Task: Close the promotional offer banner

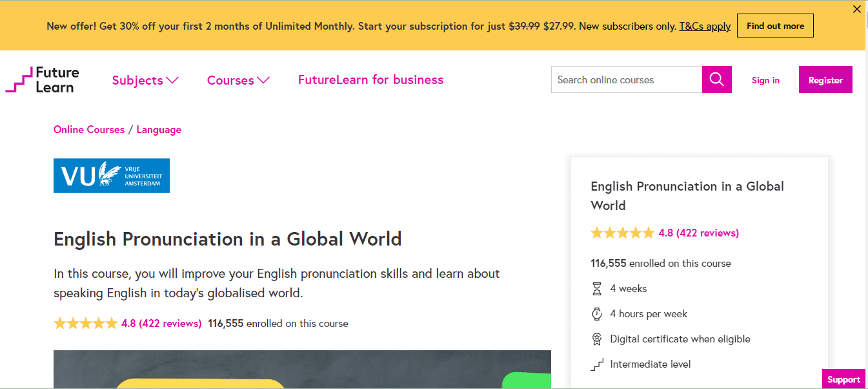Action: click(x=856, y=9)
